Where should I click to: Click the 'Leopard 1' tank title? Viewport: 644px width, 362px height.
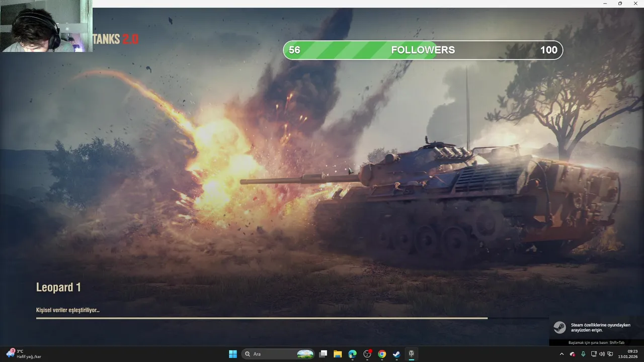click(x=58, y=287)
